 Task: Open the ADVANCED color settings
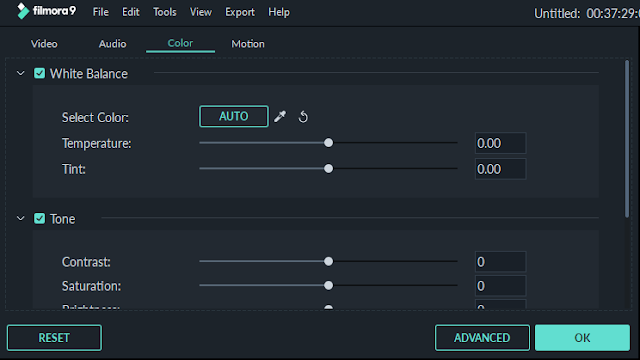tap(482, 338)
